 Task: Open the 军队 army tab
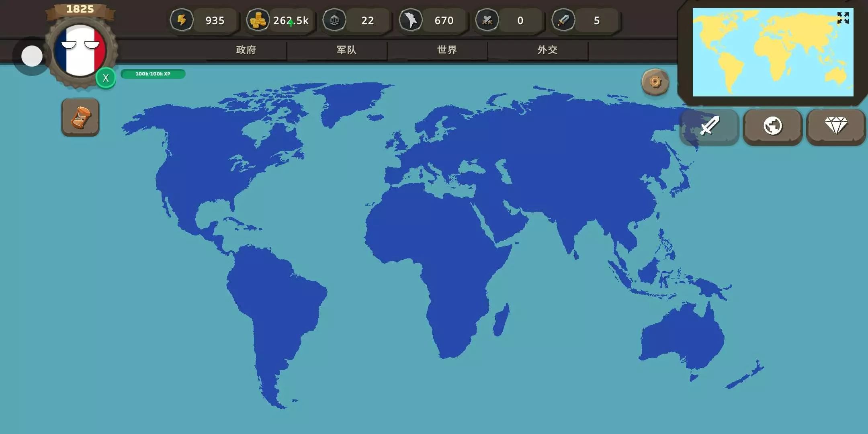[x=346, y=50]
